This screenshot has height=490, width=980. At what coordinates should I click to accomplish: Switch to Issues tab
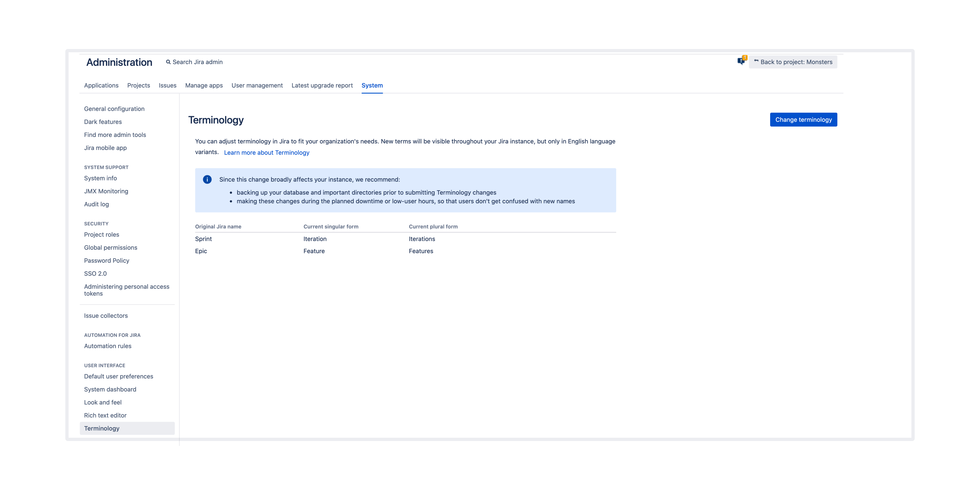click(x=167, y=85)
